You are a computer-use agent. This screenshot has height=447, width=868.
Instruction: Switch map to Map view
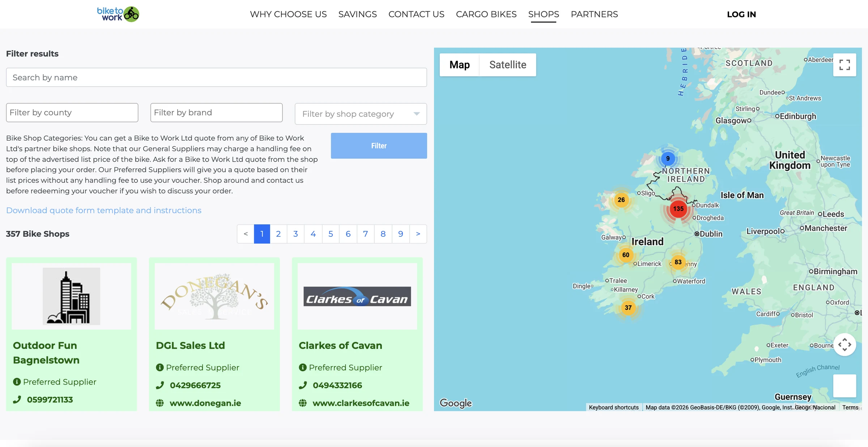pos(459,65)
